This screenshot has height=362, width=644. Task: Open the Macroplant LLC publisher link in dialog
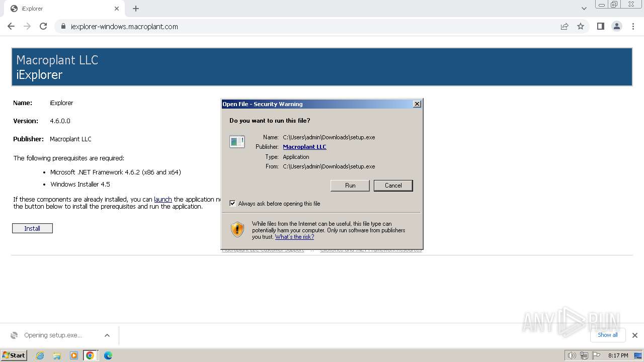click(x=304, y=147)
